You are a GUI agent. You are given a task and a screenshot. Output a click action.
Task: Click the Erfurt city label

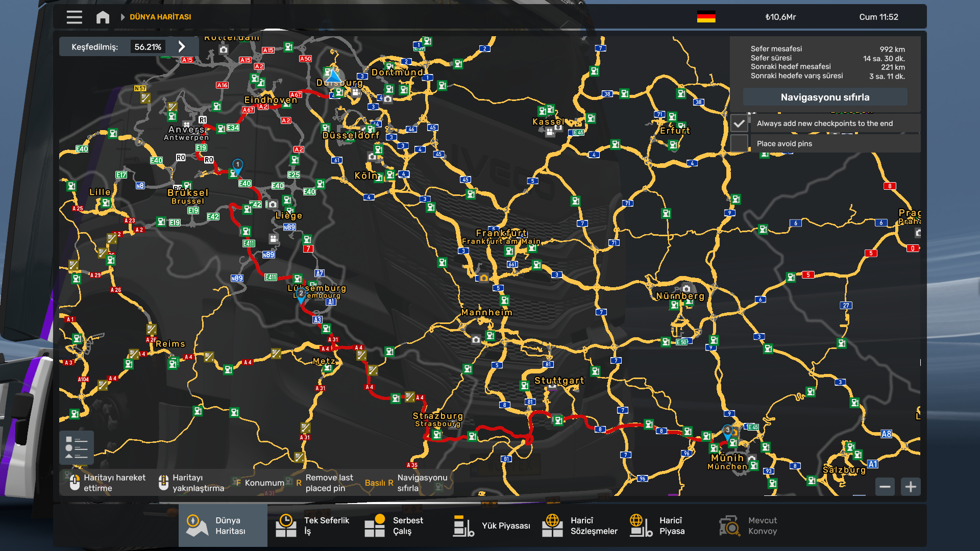[x=675, y=131]
